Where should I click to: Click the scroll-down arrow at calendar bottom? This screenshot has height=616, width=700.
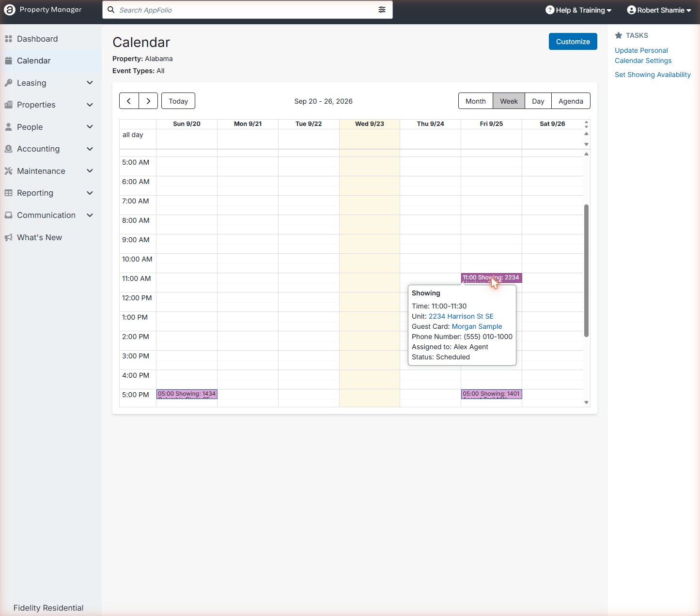coord(586,402)
